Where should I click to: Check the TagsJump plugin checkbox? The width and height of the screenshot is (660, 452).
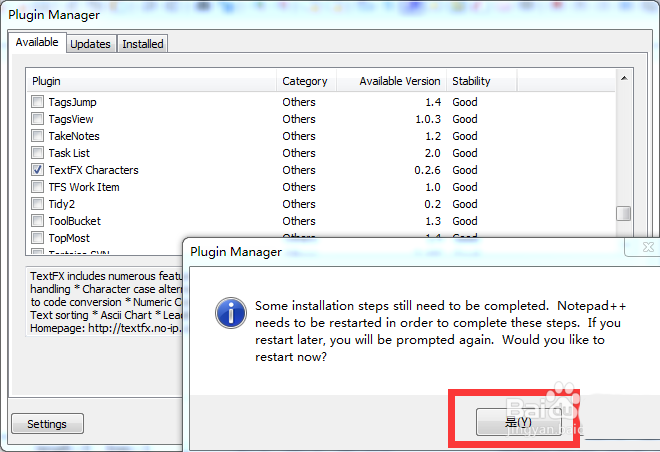click(x=37, y=101)
